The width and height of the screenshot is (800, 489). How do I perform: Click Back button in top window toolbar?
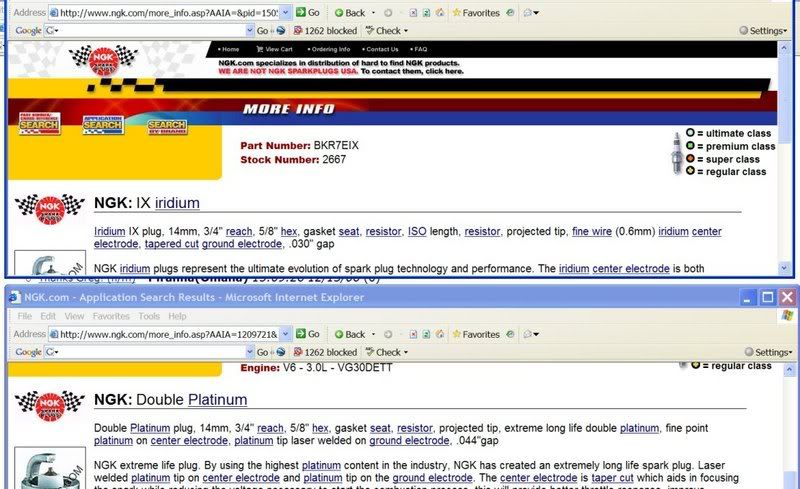tap(349, 13)
